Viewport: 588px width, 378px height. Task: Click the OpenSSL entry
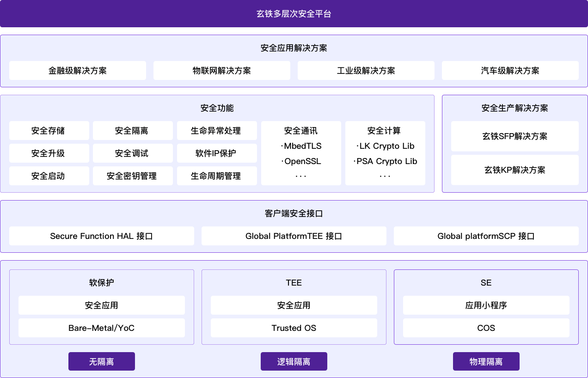coord(301,161)
